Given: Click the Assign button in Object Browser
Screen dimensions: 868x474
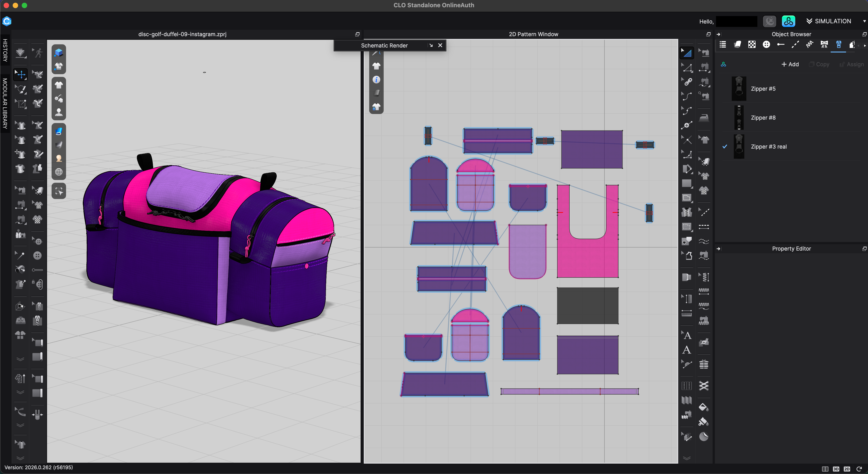Looking at the screenshot, I should [x=851, y=64].
